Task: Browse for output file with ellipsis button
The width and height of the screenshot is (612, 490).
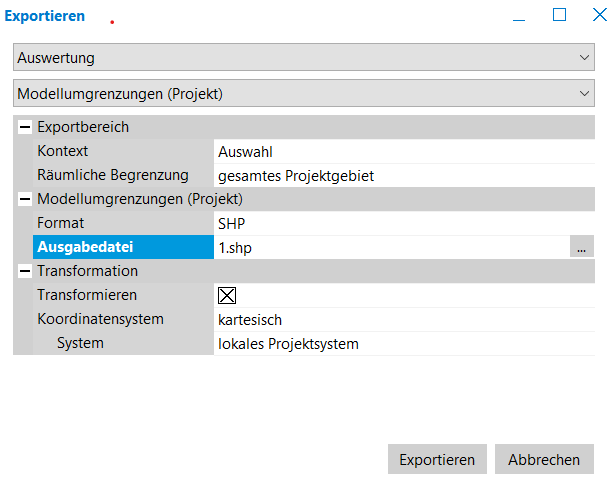Action: [x=581, y=248]
